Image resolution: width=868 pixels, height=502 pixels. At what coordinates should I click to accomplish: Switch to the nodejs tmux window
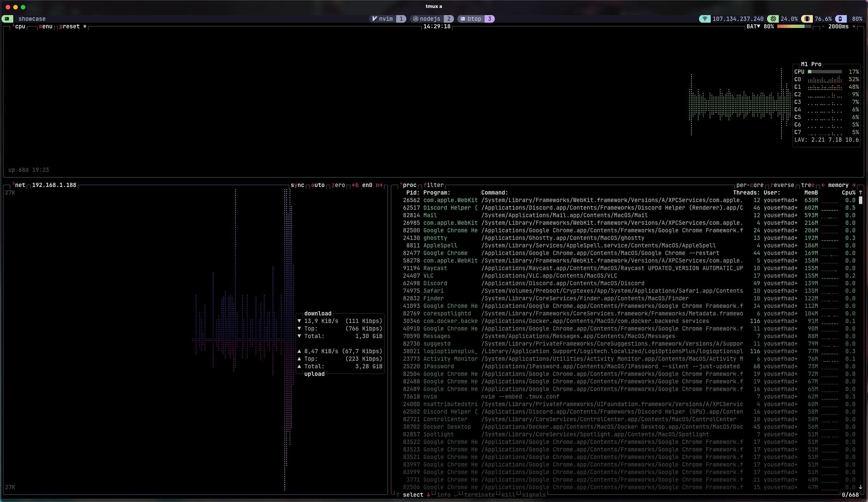click(430, 19)
